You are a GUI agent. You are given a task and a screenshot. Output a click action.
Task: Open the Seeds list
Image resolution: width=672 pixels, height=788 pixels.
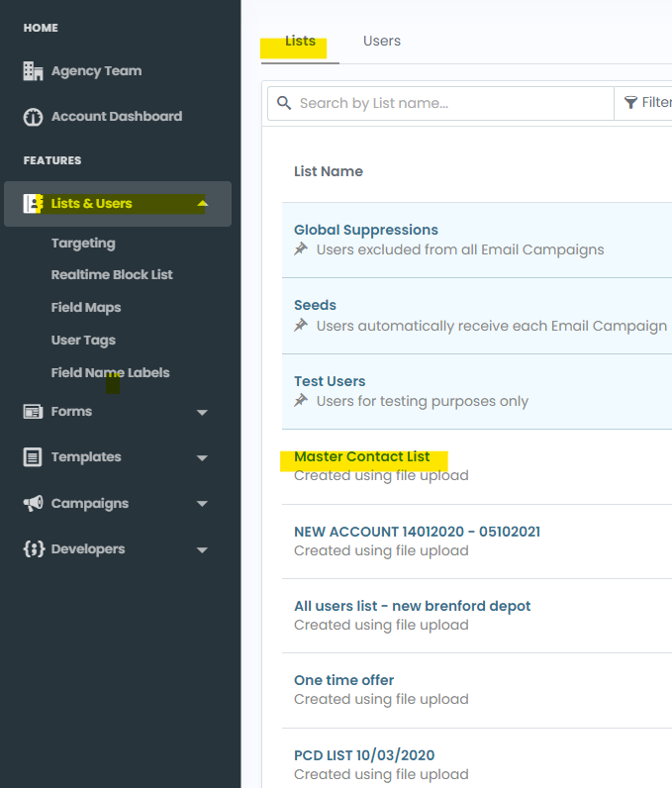315,305
